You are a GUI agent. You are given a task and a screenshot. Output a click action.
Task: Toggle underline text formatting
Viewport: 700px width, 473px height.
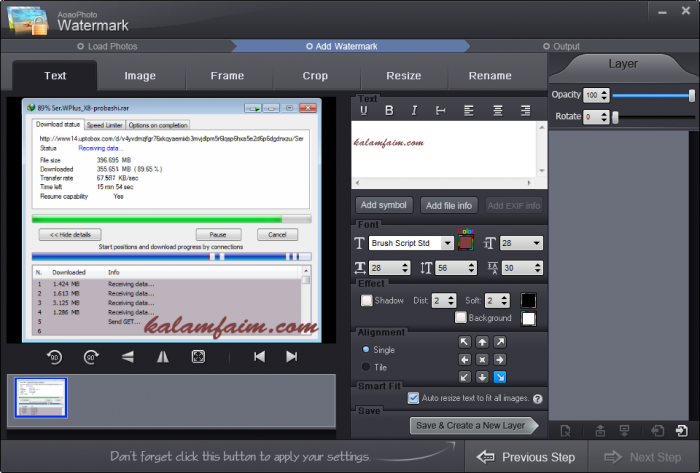(x=364, y=111)
